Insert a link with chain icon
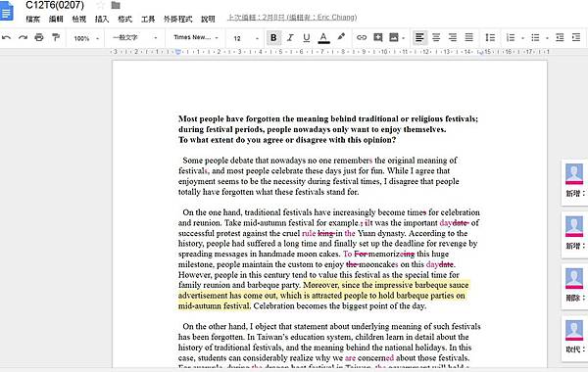The width and height of the screenshot is (588, 372). (362, 37)
